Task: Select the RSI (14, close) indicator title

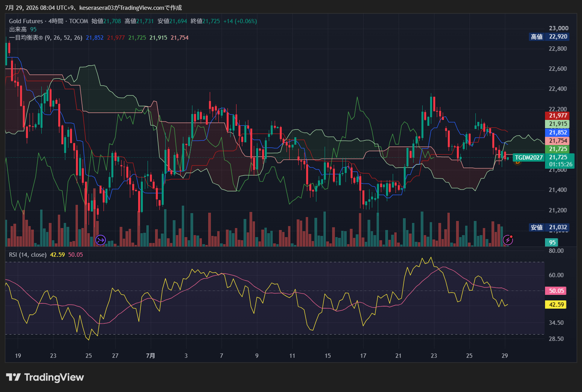Action: (28, 255)
